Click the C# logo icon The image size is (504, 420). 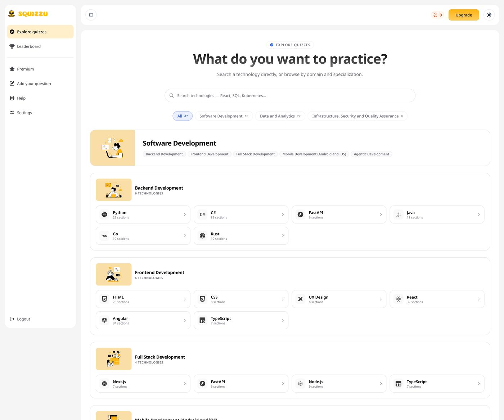pos(202,214)
